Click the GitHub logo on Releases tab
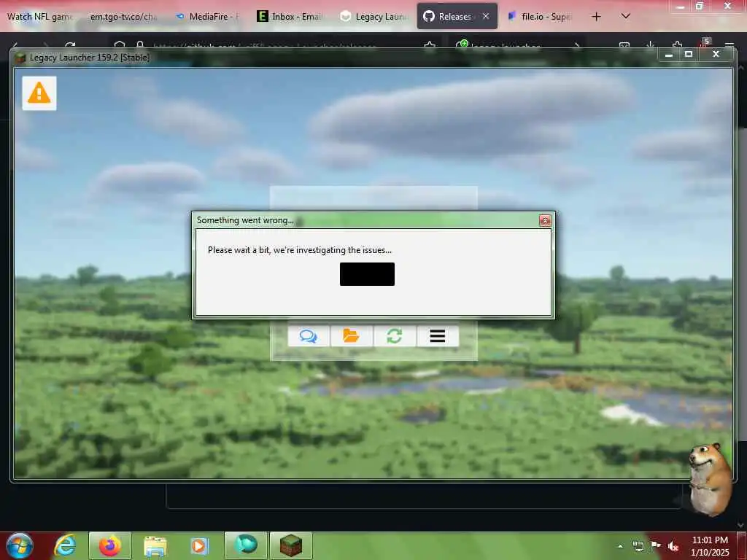 point(429,16)
